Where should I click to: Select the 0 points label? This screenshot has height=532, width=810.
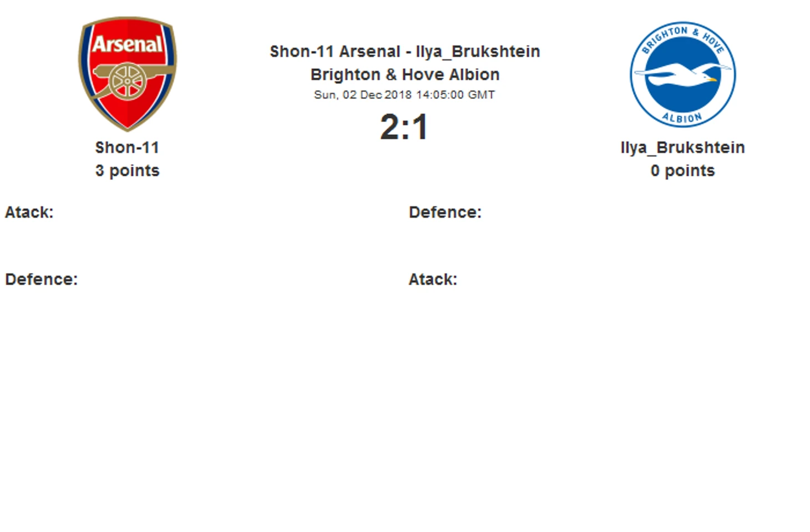pos(682,171)
